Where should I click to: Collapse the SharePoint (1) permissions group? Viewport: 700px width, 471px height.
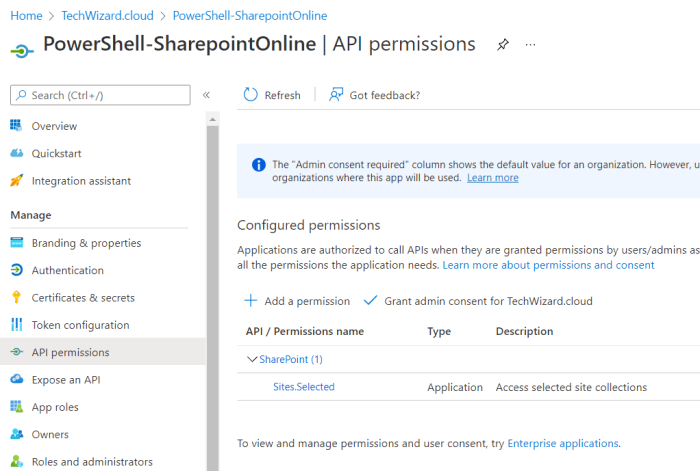(x=251, y=359)
